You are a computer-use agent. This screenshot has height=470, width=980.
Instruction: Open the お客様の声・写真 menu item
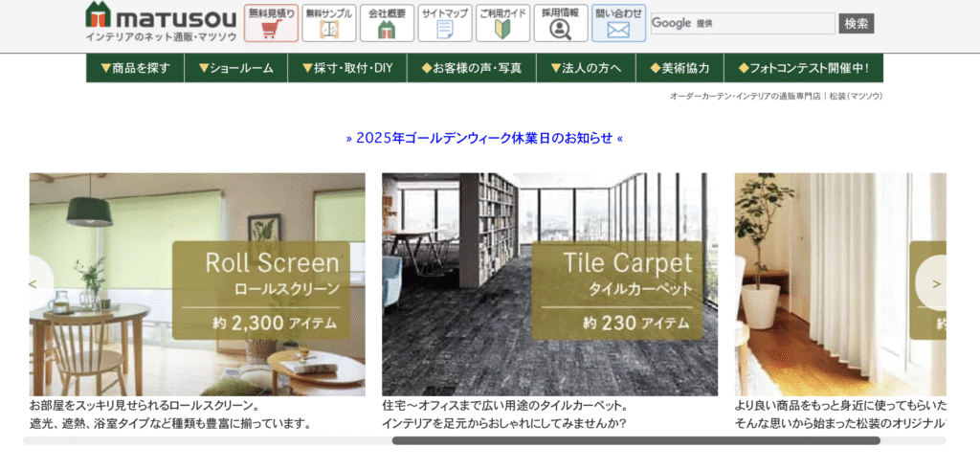pyautogui.click(x=472, y=68)
